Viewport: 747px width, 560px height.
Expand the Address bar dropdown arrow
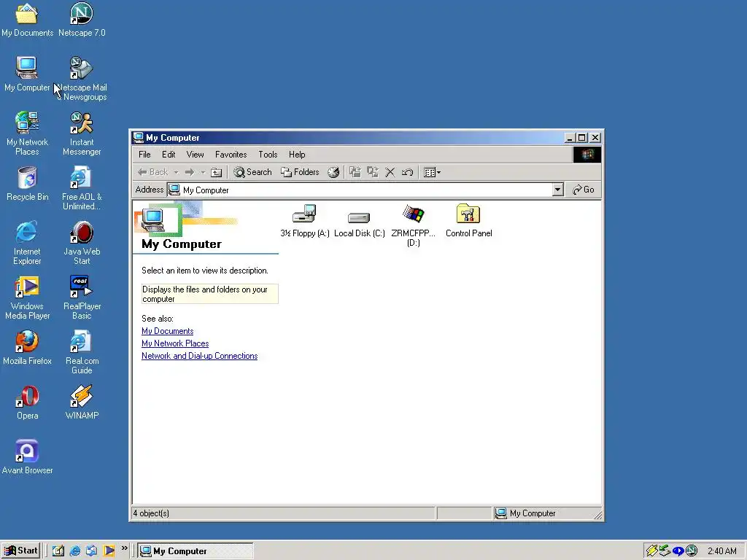click(x=558, y=190)
